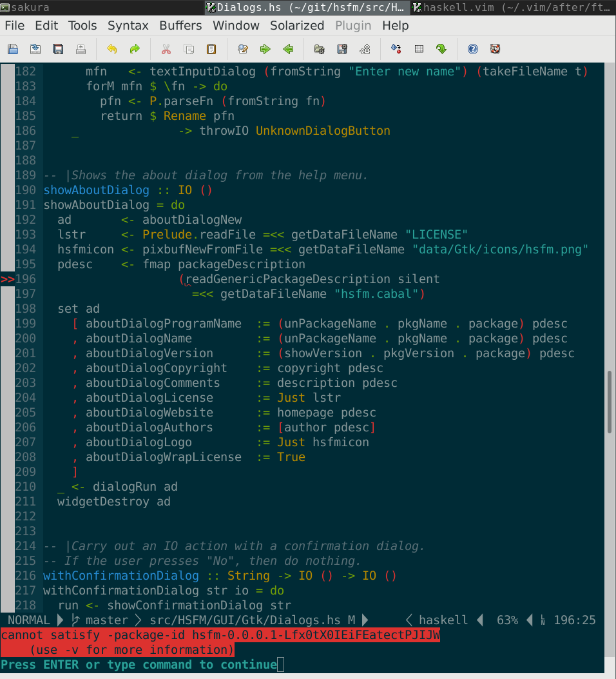Click on readGenericPackageDescription in line 196

[287, 279]
